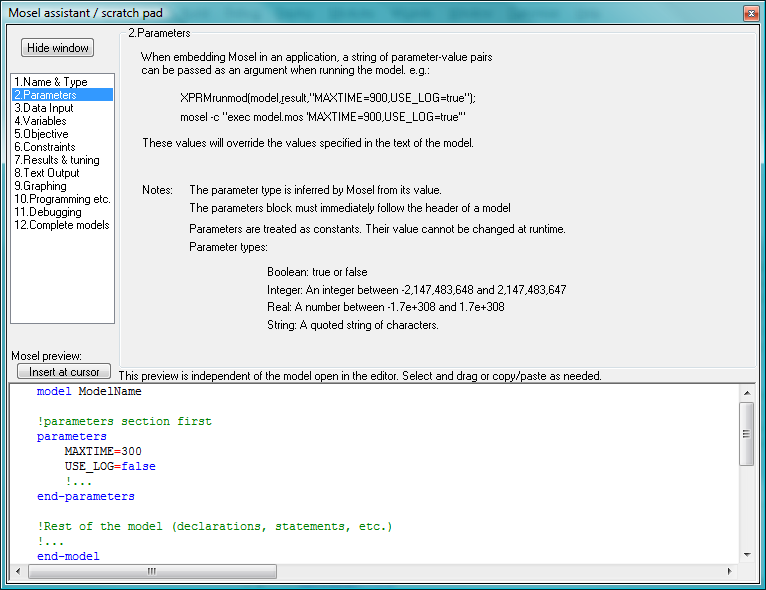766x590 pixels.
Task: Choose 12.Complete models from the list
Action: pyautogui.click(x=62, y=225)
